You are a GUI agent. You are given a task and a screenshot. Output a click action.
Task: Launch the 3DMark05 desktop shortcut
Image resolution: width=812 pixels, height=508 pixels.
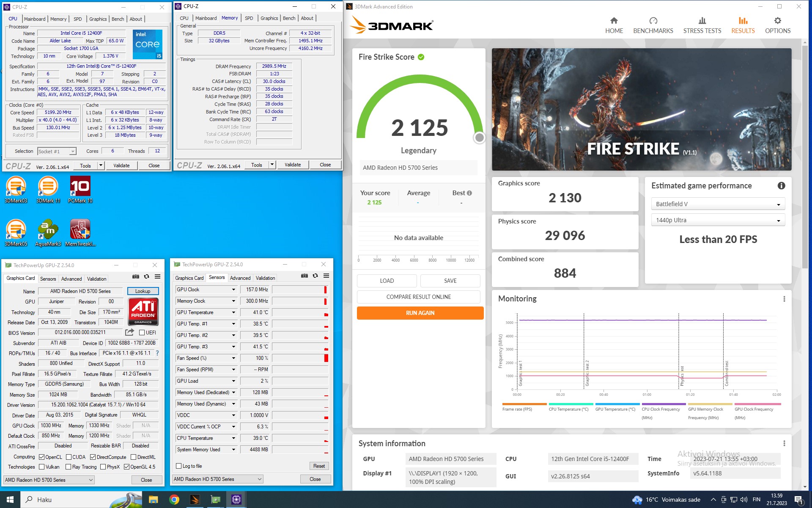16,233
